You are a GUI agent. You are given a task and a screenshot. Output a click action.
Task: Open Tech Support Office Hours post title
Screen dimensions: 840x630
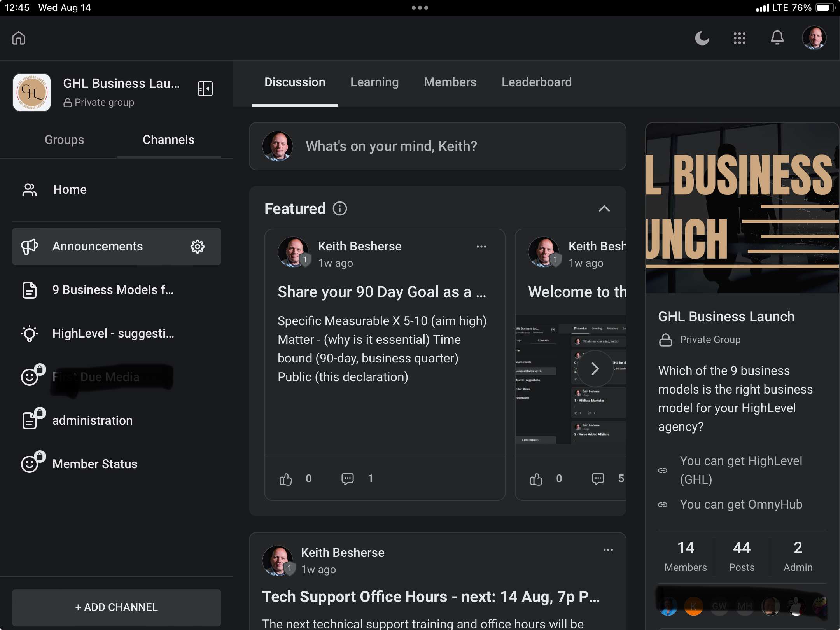click(x=431, y=597)
